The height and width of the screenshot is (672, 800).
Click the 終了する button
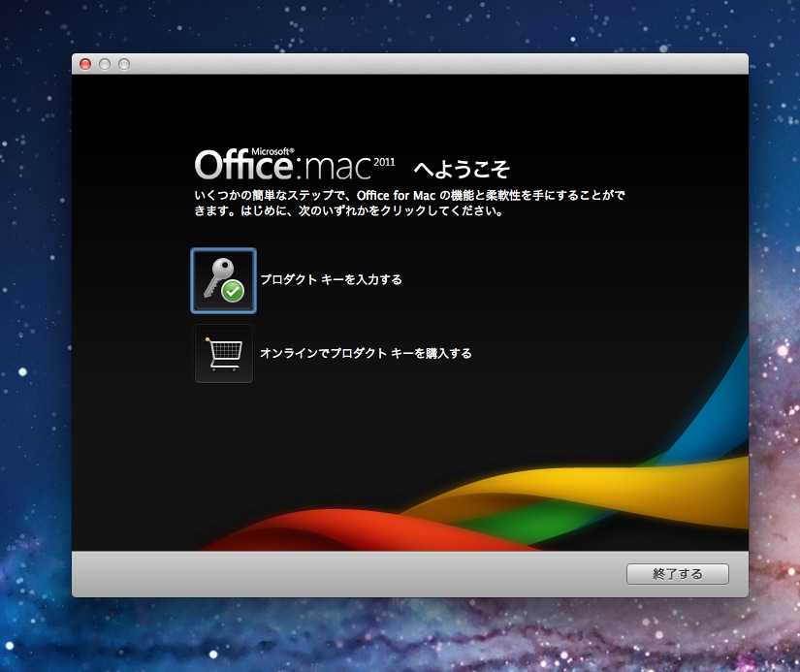pyautogui.click(x=678, y=574)
